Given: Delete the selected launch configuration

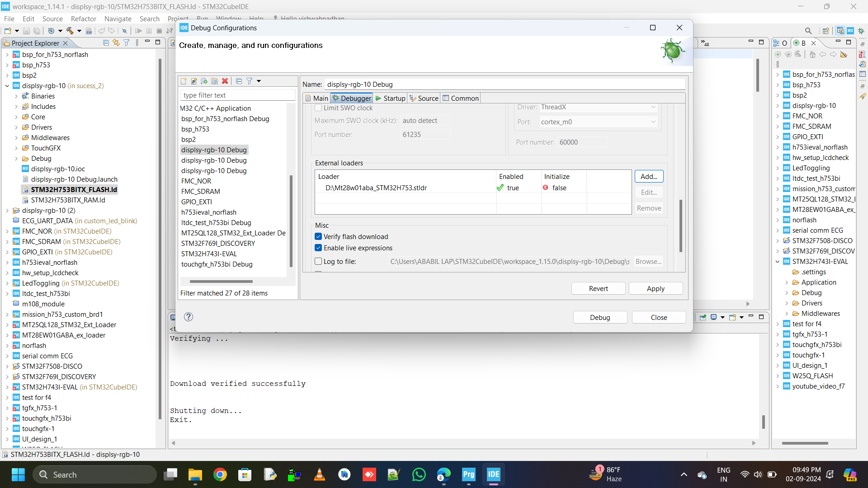Looking at the screenshot, I should click(225, 81).
